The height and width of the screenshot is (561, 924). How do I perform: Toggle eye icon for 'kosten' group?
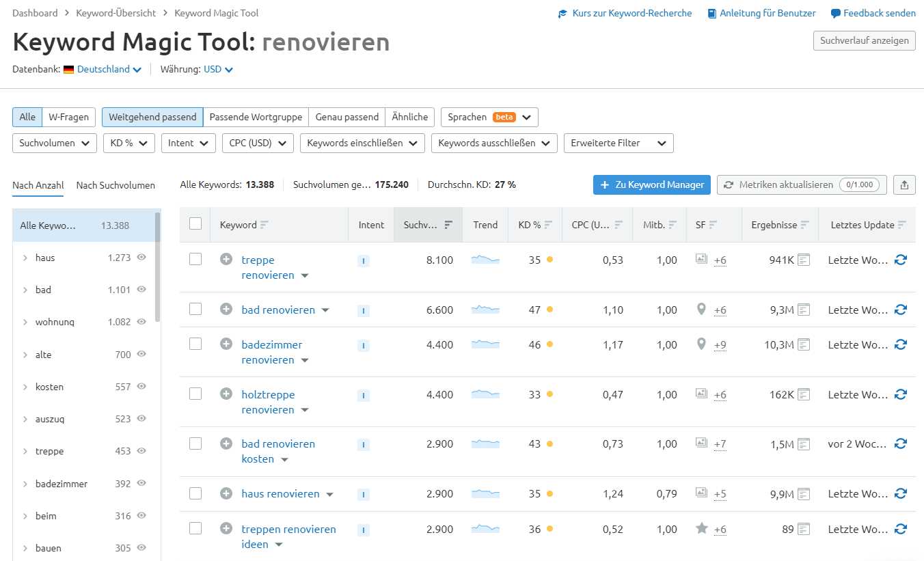tap(141, 386)
